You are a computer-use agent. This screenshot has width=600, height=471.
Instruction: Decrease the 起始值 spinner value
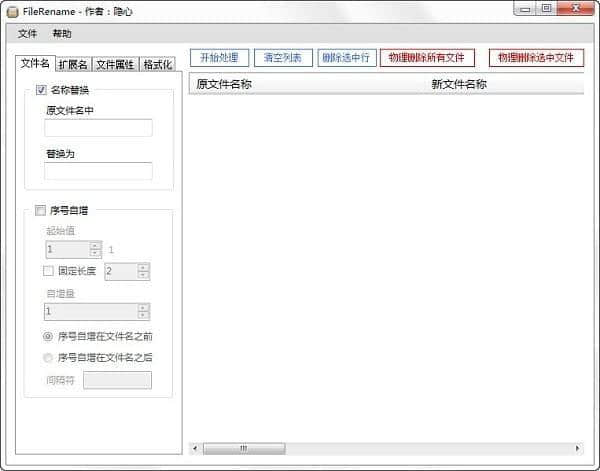coord(95,253)
